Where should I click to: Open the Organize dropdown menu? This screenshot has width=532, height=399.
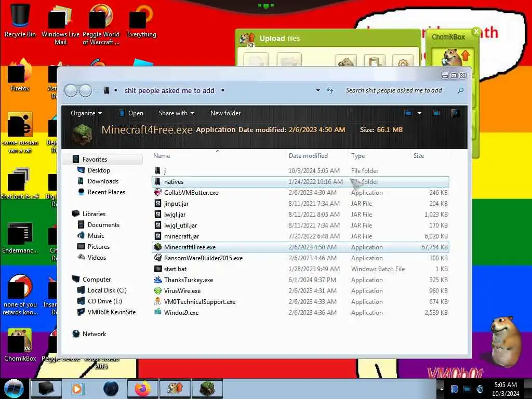pos(86,113)
